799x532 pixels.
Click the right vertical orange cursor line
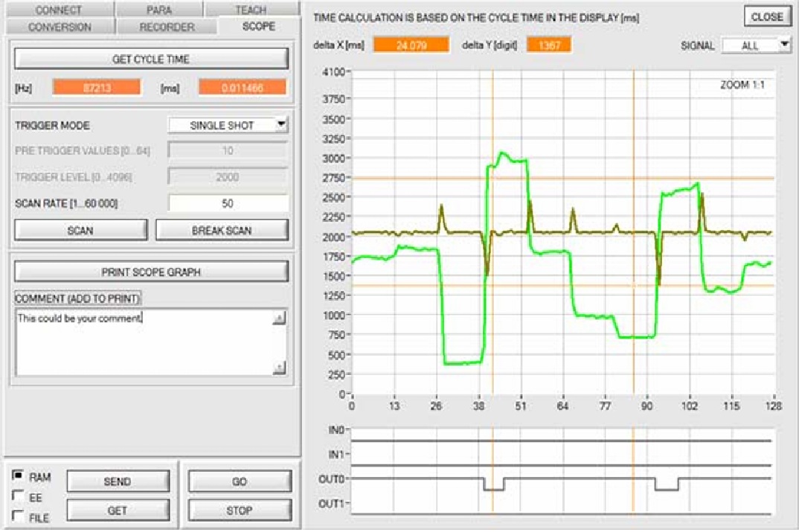633,232
